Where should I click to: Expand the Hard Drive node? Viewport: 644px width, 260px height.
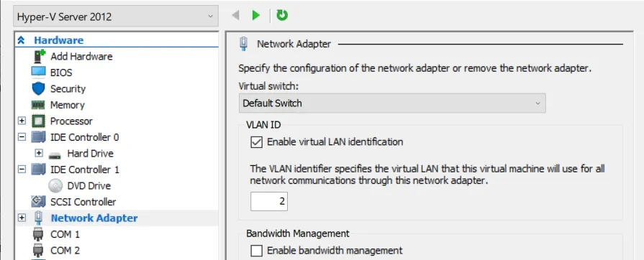click(39, 154)
